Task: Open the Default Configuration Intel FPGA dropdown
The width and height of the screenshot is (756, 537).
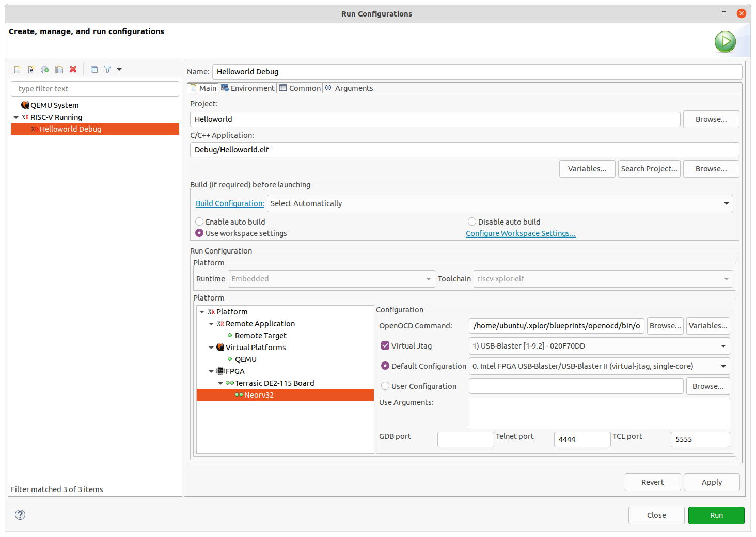Action: point(600,366)
